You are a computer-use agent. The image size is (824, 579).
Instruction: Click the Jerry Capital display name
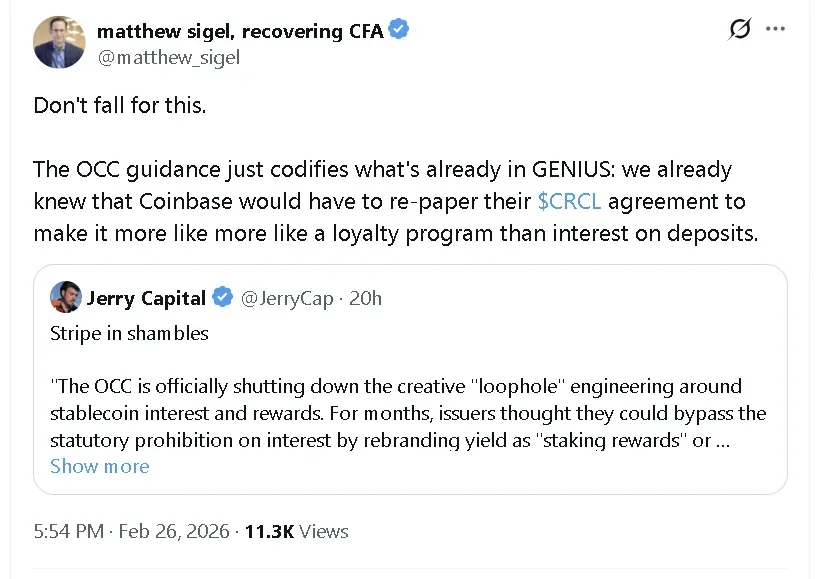[x=146, y=298]
